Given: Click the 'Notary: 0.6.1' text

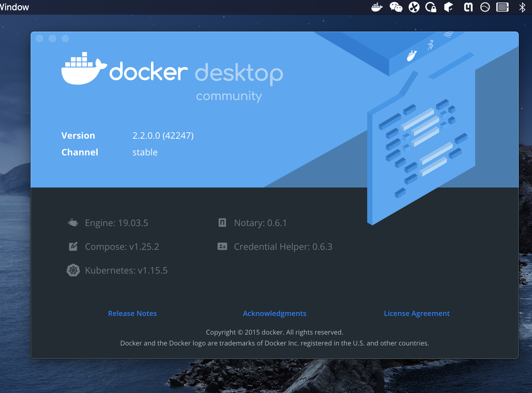Looking at the screenshot, I should point(261,223).
